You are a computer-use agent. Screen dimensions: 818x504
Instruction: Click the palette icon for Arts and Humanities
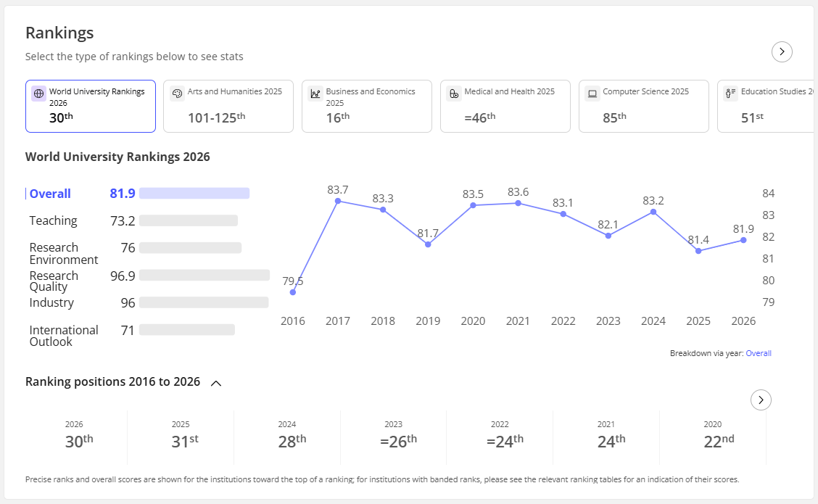(178, 94)
